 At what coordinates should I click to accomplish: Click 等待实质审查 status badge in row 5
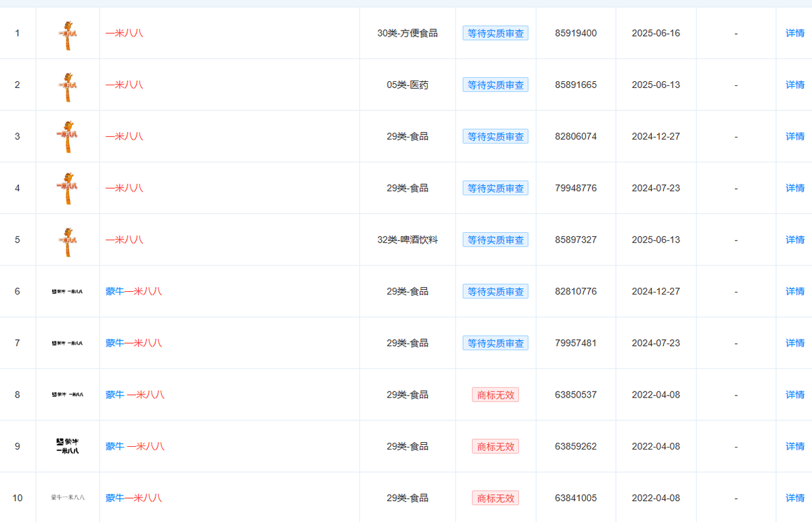495,240
